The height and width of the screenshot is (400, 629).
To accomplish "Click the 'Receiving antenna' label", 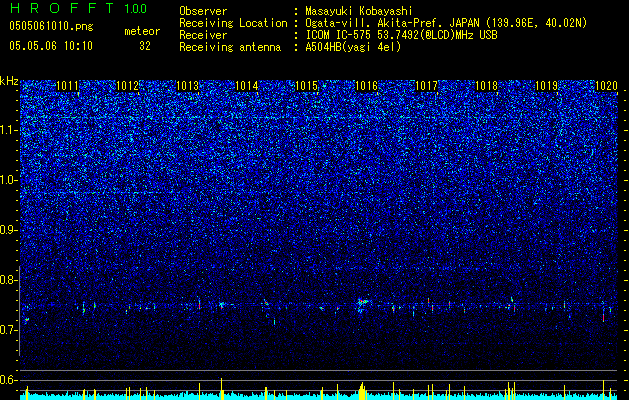I will point(230,47).
